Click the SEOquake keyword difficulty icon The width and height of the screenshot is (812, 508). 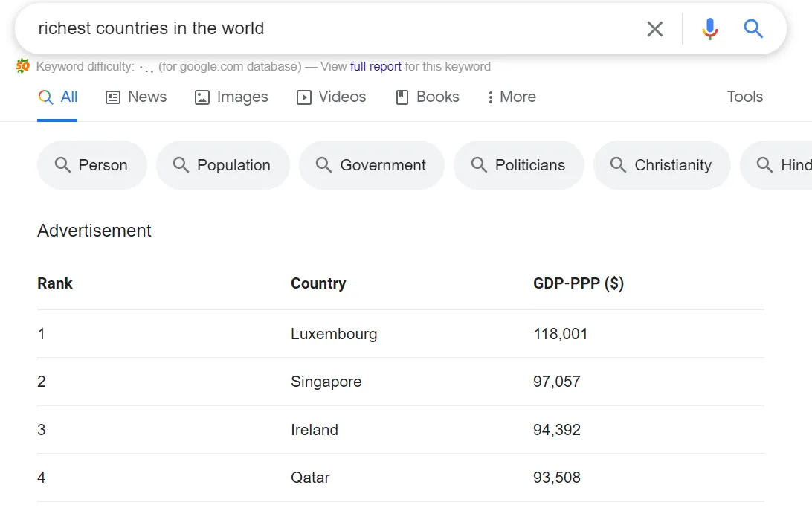(x=23, y=66)
